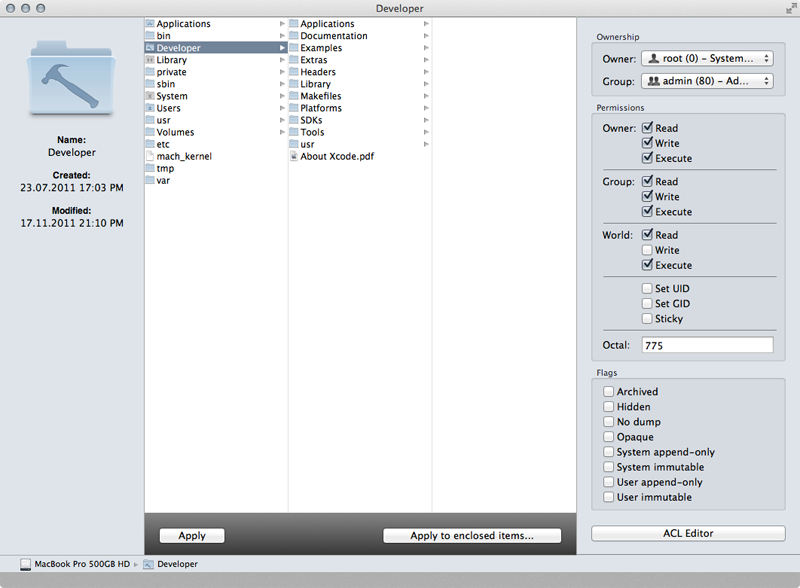Expand arrow next to Documentation folder
800x588 pixels.
[x=426, y=36]
